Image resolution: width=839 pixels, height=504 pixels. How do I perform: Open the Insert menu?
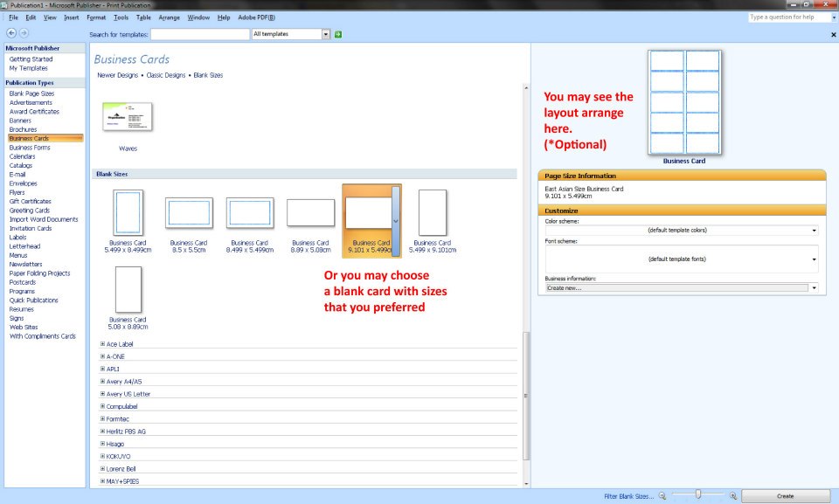pyautogui.click(x=71, y=17)
